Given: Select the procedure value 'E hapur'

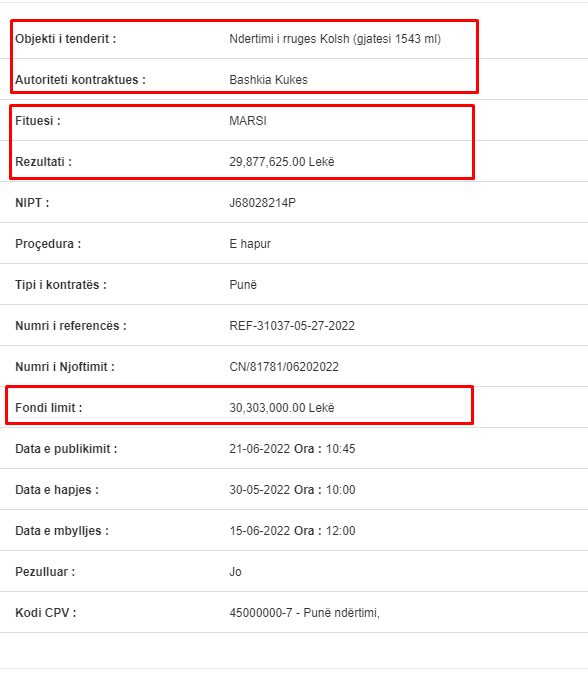Looking at the screenshot, I should [250, 244].
